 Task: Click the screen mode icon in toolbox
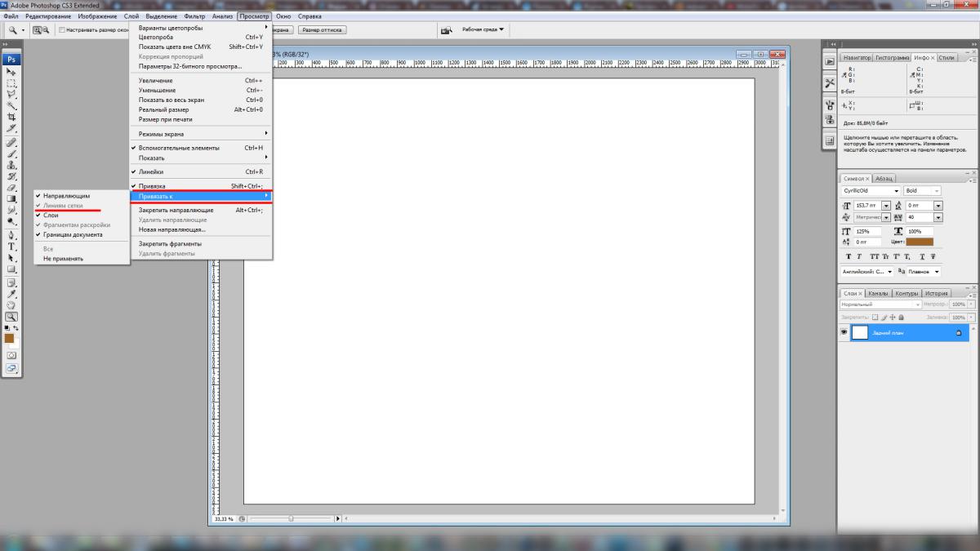point(12,368)
